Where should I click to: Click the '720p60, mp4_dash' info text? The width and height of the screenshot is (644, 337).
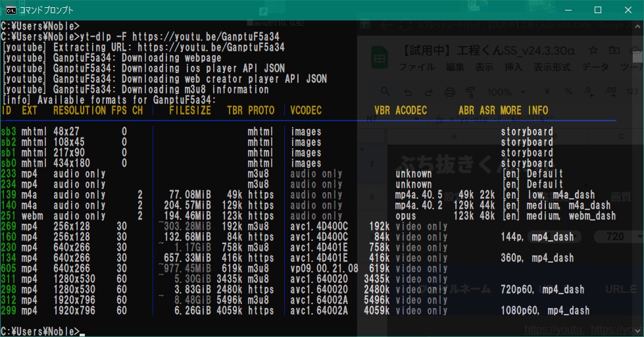pyautogui.click(x=543, y=290)
